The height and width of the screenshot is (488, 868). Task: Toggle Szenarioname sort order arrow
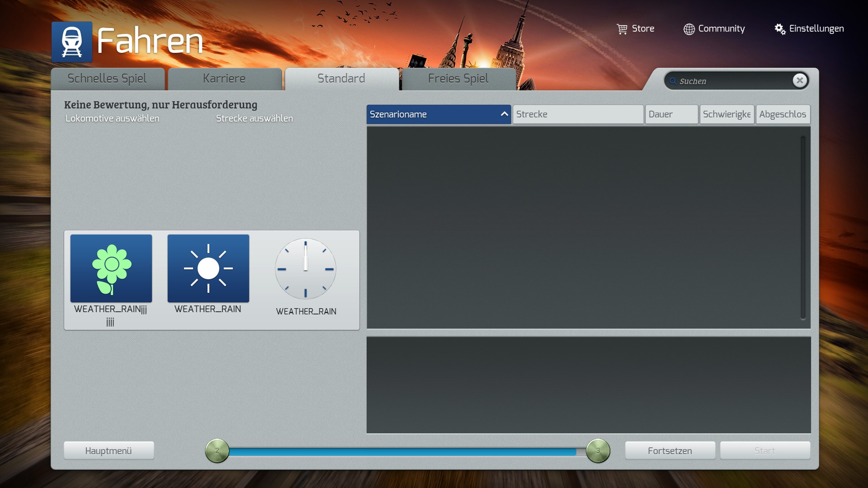click(x=504, y=114)
